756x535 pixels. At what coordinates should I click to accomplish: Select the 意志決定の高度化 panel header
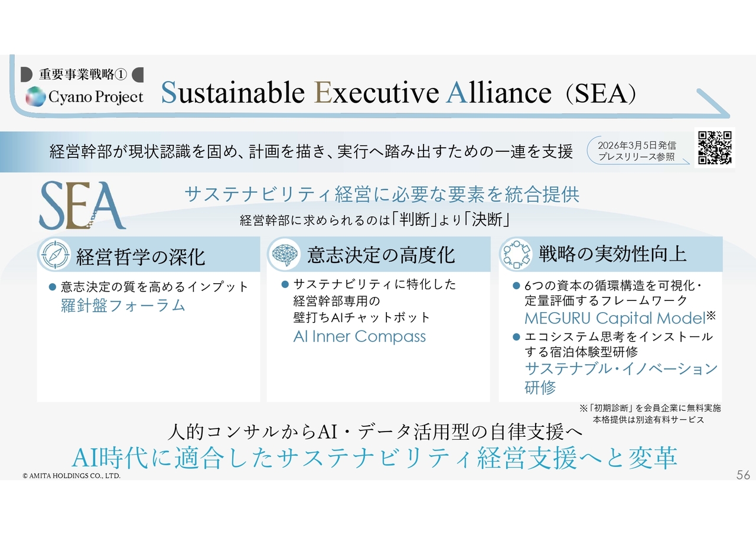point(381,255)
